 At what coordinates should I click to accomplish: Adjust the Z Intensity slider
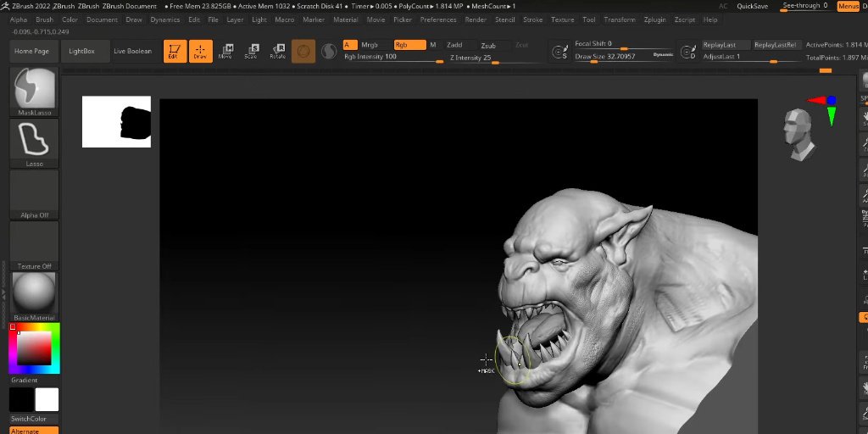(495, 58)
